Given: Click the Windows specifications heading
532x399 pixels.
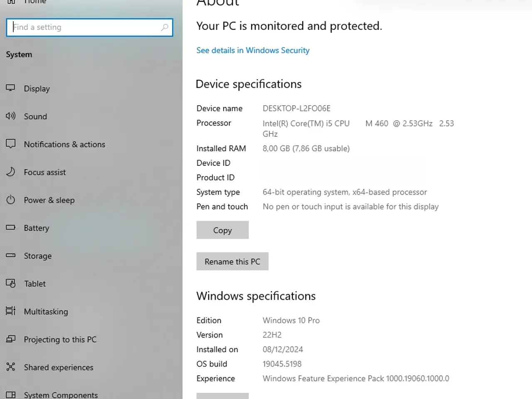Looking at the screenshot, I should pos(256,296).
